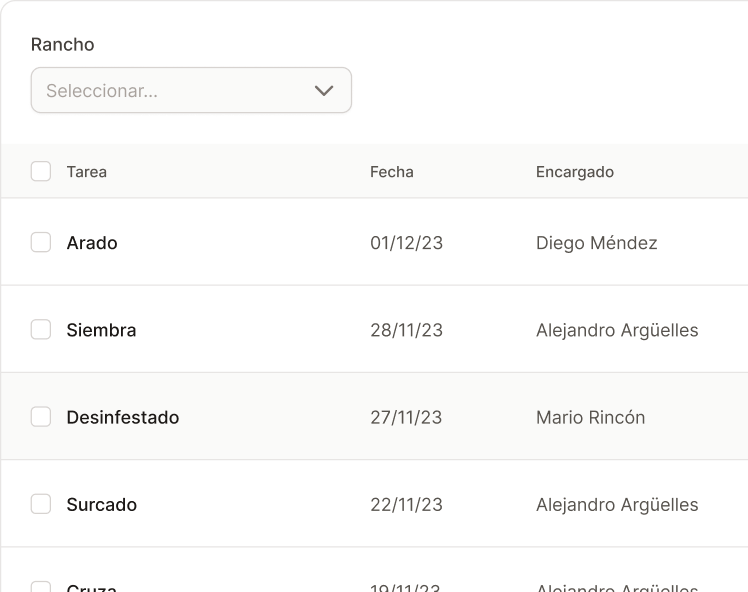Screen dimensions: 748x592
Task: Click the Fecha column header
Action: (392, 172)
